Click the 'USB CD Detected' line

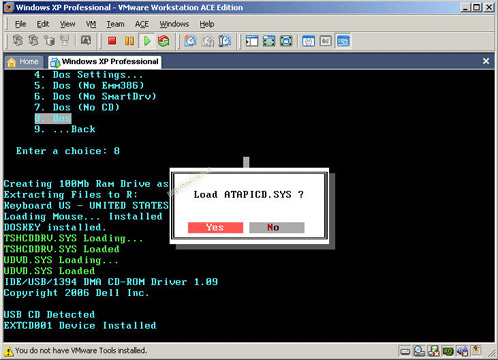pos(49,314)
